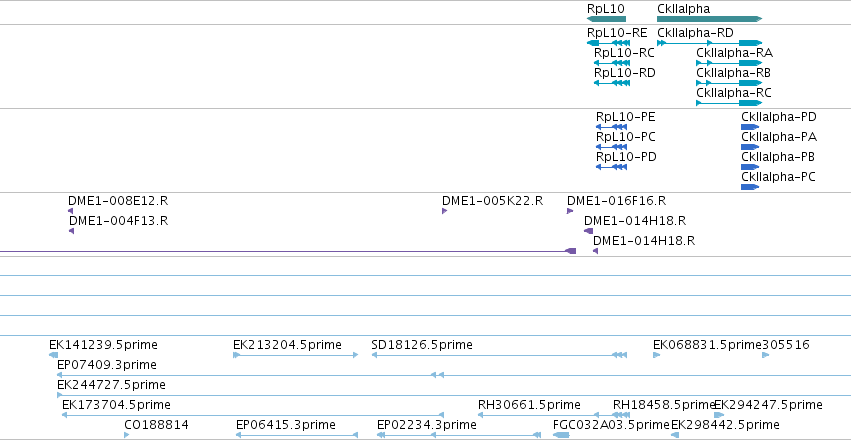Click the RpL10 gene label text

pyautogui.click(x=606, y=9)
